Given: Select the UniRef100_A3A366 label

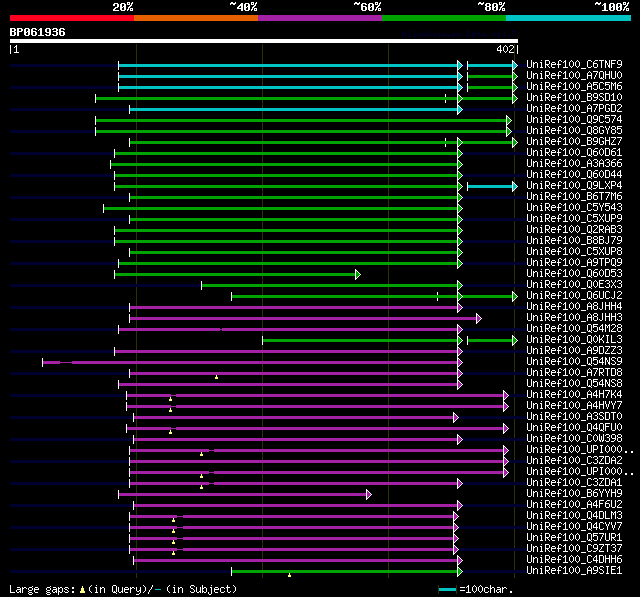Looking at the screenshot, I should coord(574,164).
